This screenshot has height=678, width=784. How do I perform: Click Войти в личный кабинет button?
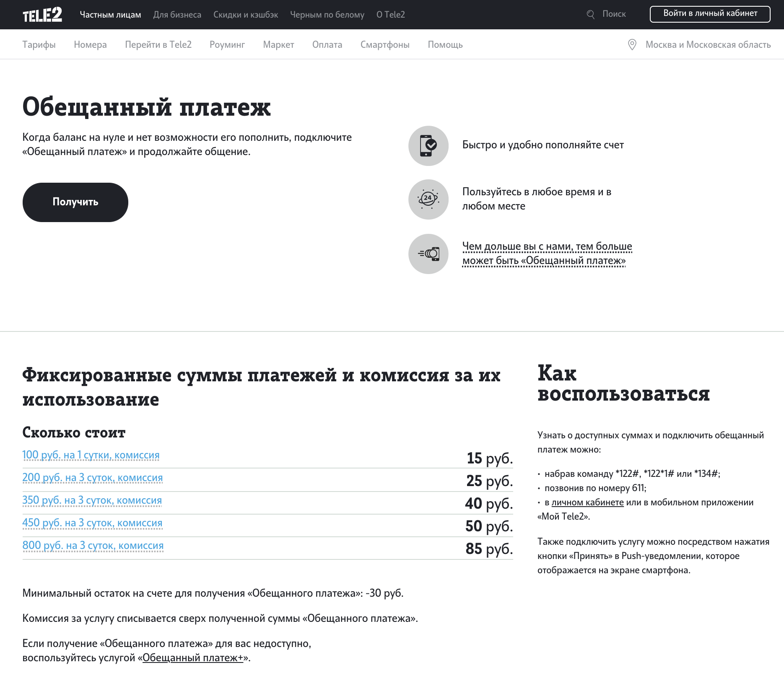(710, 14)
